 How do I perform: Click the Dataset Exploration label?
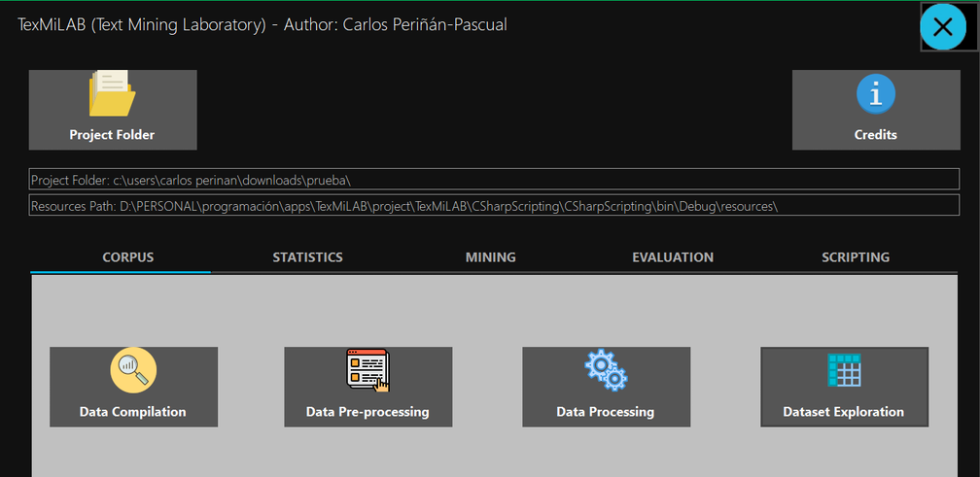[844, 412]
